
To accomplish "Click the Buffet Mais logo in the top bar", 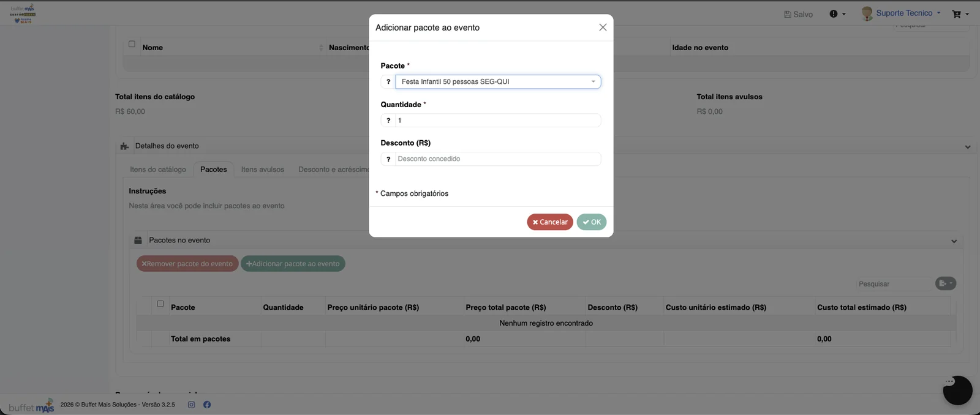I will click(x=23, y=14).
